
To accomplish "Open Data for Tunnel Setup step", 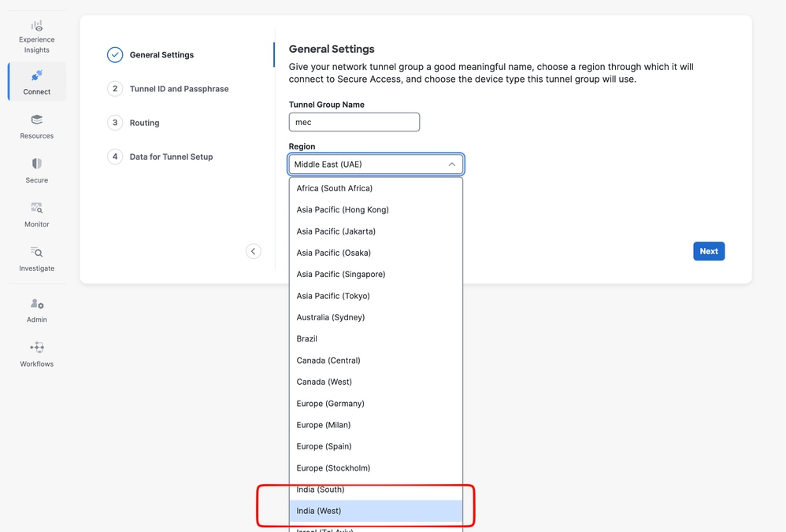I will pos(171,157).
